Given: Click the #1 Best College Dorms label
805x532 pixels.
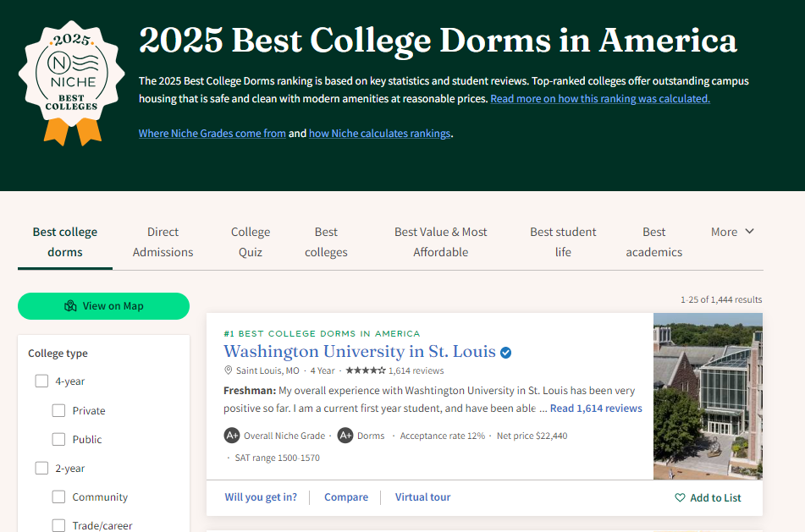Looking at the screenshot, I should tap(322, 333).
